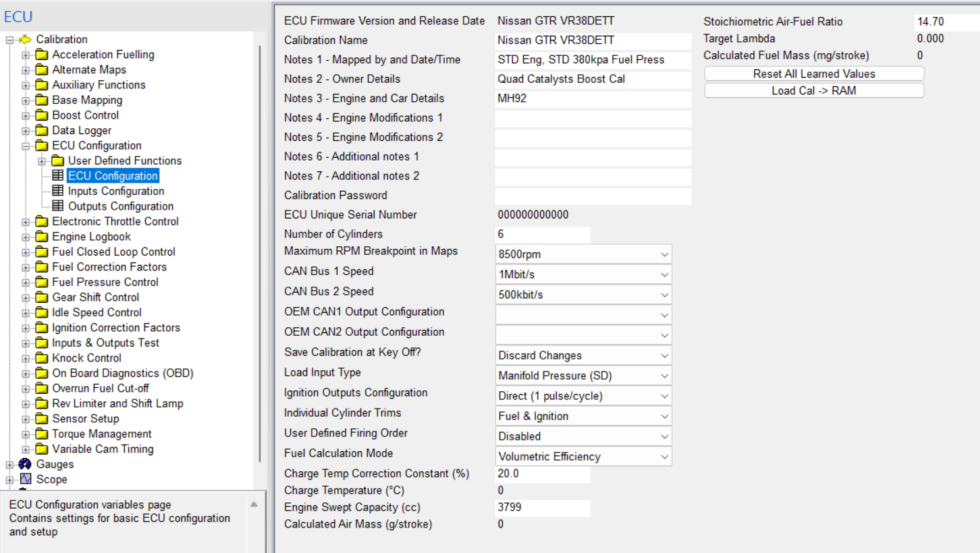Click the Base Mapping folder icon
Image resolution: width=980 pixels, height=553 pixels.
tap(42, 100)
